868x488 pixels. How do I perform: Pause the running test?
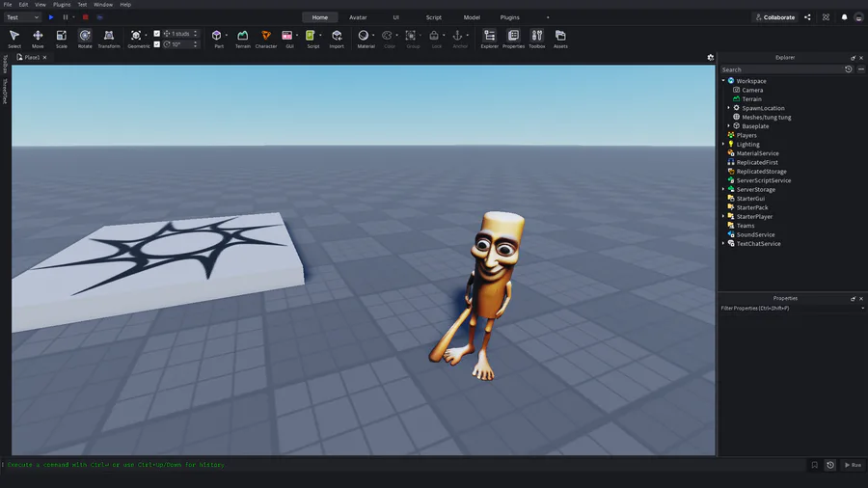[66, 17]
